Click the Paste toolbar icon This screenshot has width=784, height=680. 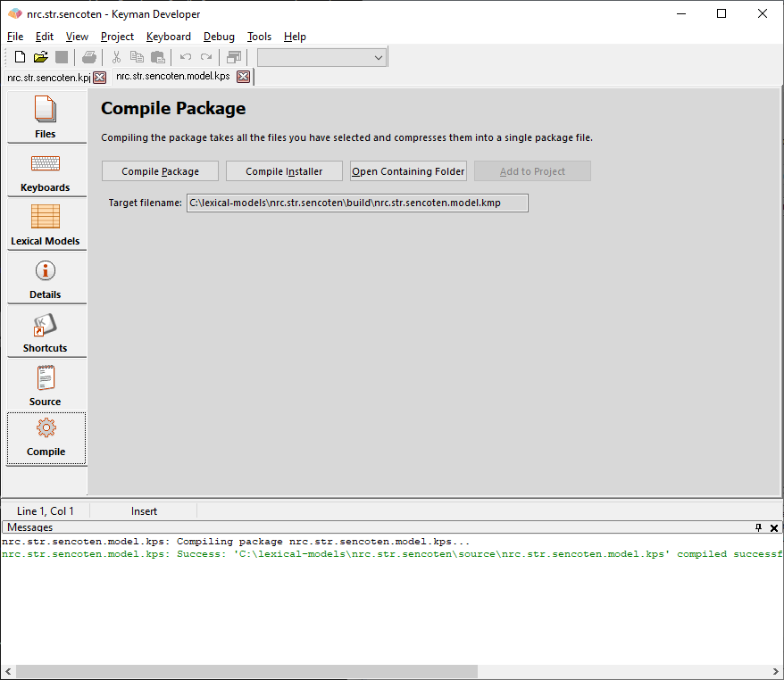click(x=158, y=57)
